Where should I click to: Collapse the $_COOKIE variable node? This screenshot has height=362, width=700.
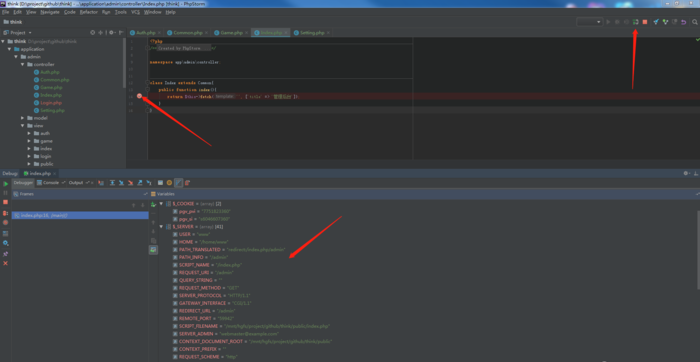point(161,204)
